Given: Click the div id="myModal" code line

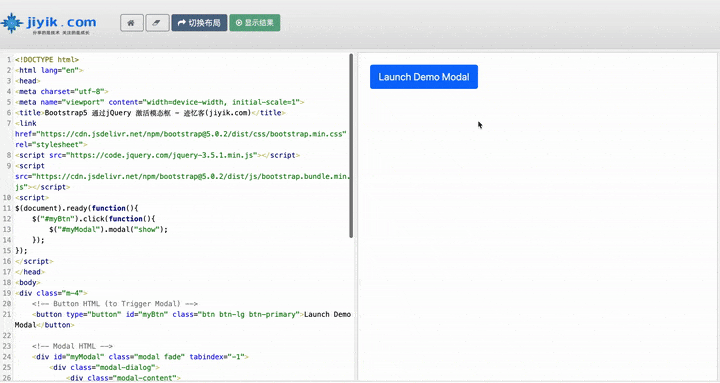Looking at the screenshot, I should click(x=140, y=357).
